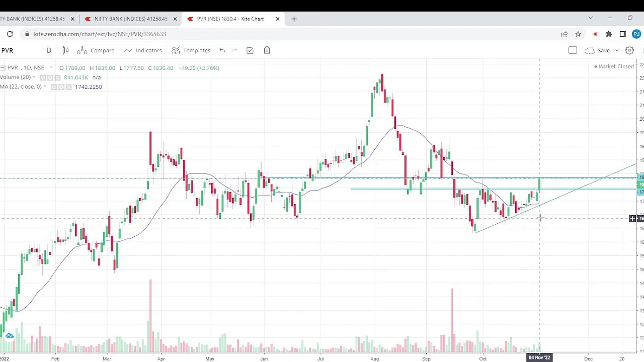Undo the last chart action
Viewport: 644px width, 362px height.
tap(222, 50)
